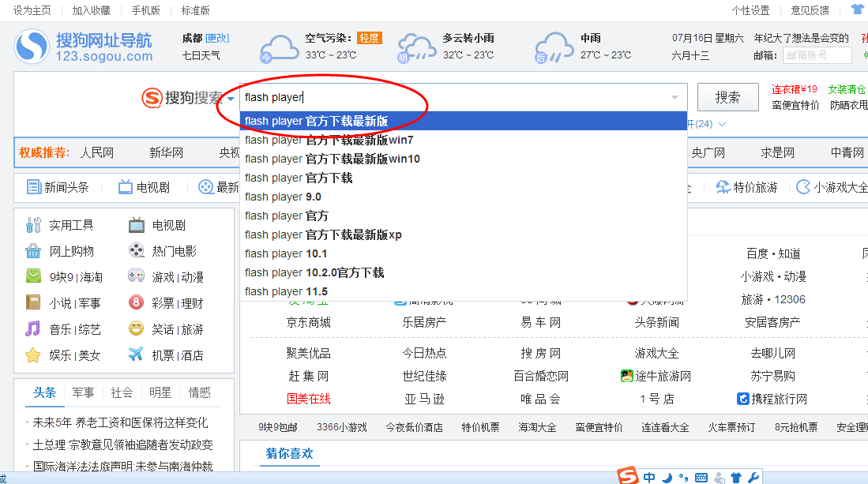Click tomorrow's cloudy-to-light-rain weather icon
868x484 pixels.
(416, 48)
